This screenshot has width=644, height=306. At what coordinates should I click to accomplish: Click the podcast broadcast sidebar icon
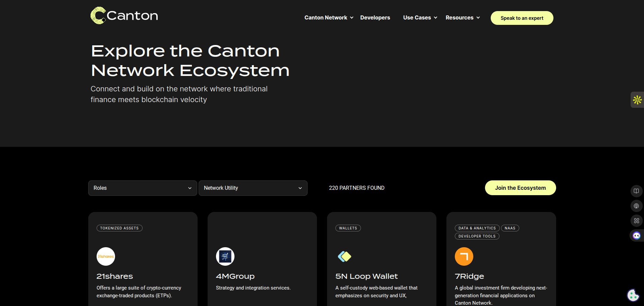point(636,206)
